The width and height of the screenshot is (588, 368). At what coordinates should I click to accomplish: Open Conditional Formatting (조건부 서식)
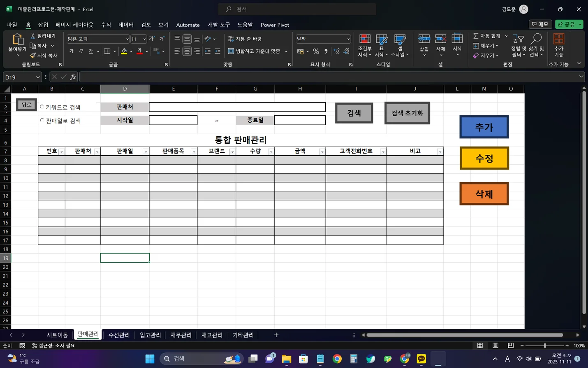365,45
